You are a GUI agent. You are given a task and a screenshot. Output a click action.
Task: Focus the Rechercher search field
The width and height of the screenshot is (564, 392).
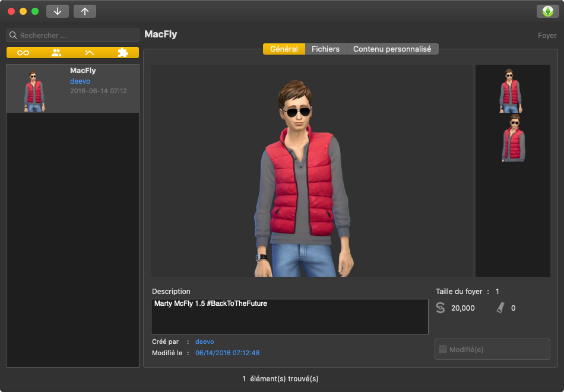tap(77, 35)
